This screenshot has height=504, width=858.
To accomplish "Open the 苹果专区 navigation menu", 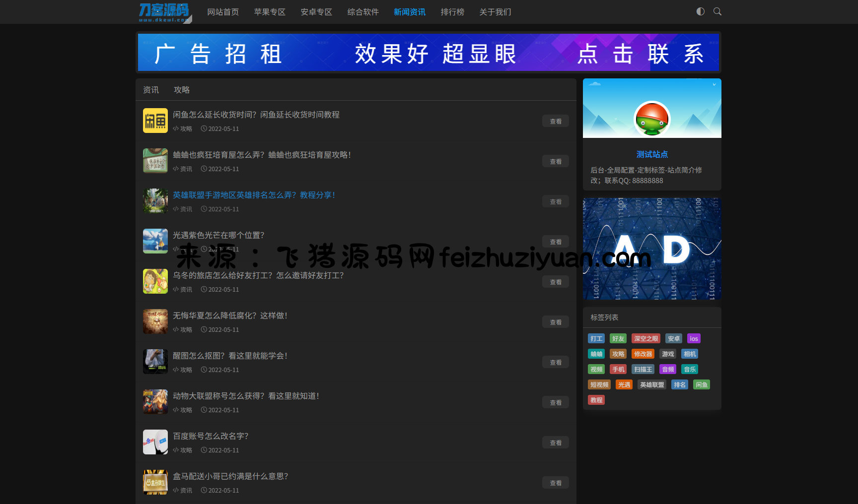I will (270, 12).
